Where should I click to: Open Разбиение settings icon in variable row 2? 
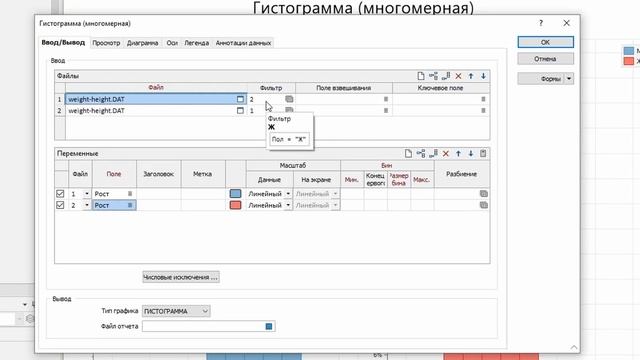click(x=484, y=205)
